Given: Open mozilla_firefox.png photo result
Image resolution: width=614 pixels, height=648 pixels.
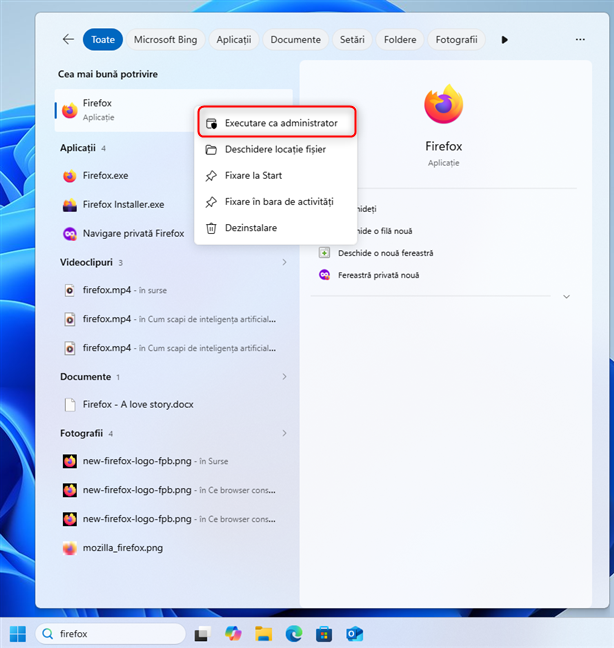Looking at the screenshot, I should point(174,548).
